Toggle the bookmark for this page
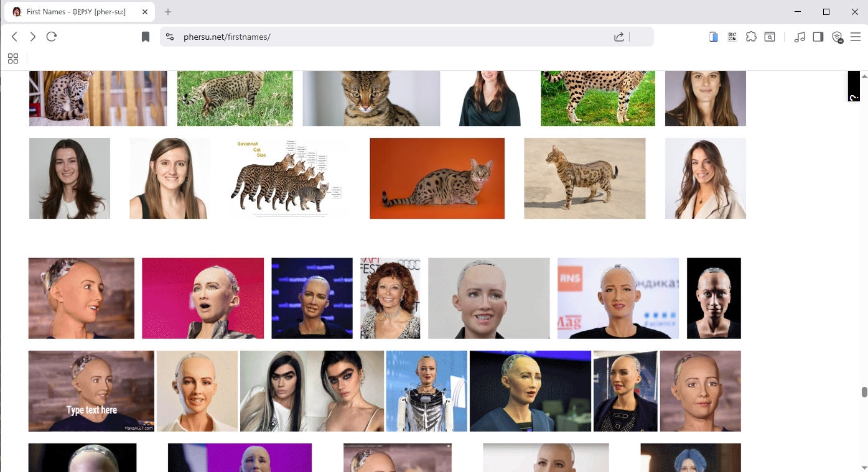This screenshot has width=868, height=472. coord(145,36)
